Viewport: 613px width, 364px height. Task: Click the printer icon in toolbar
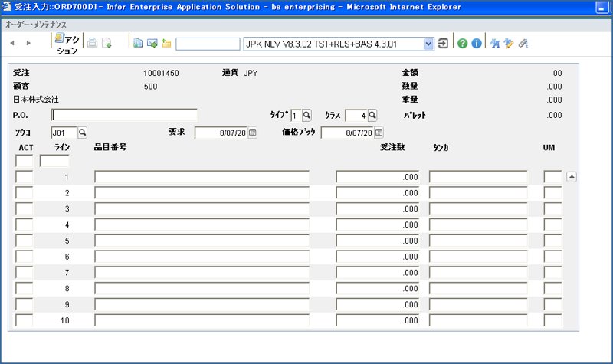click(x=92, y=43)
